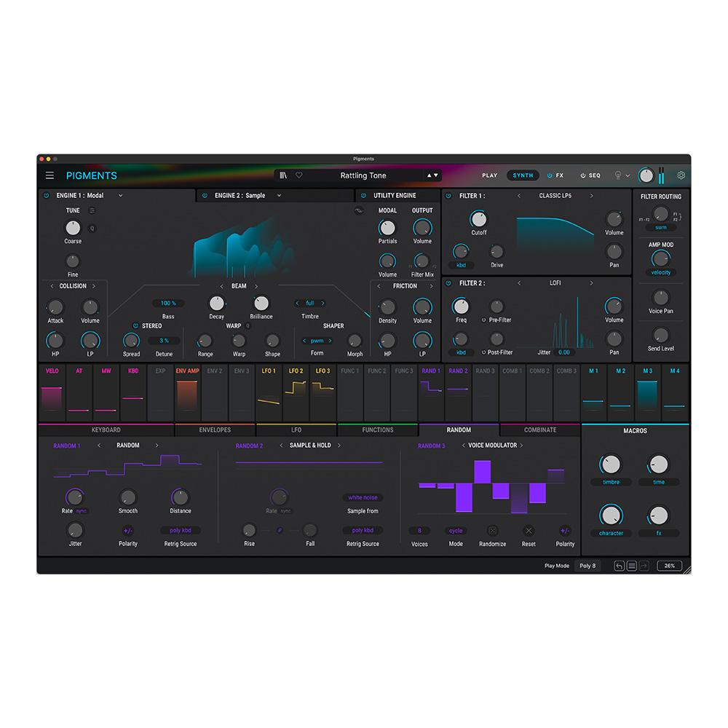Toggle Random 1 Polarity +/- icon

coord(127,530)
